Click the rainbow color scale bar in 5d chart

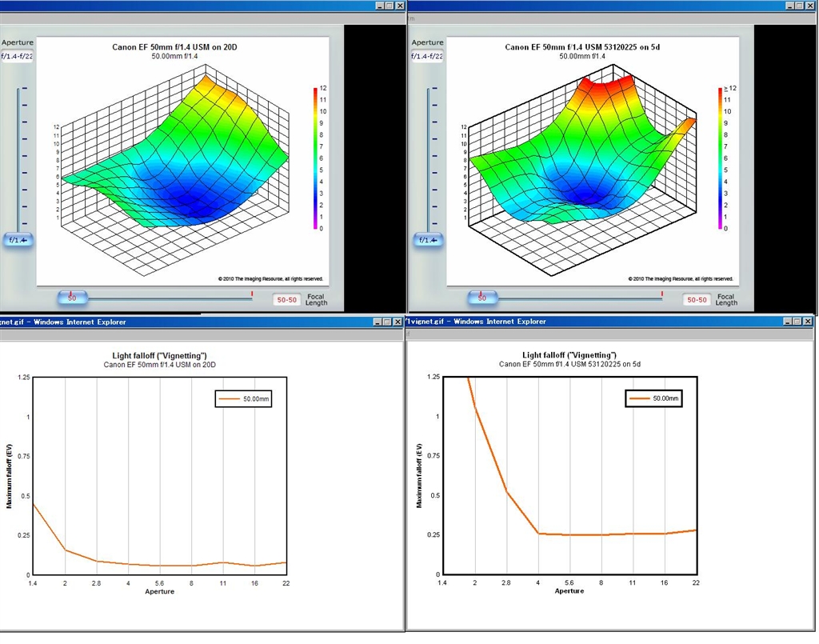tap(721, 158)
